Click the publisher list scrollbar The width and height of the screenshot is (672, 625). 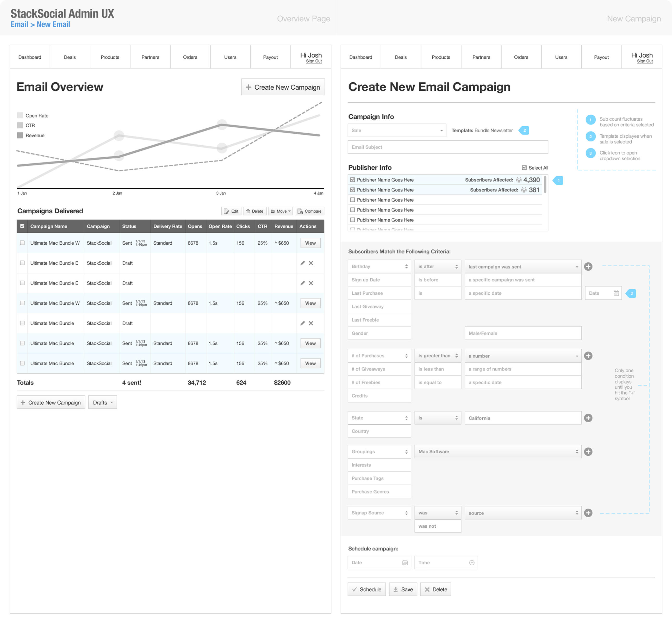click(545, 184)
